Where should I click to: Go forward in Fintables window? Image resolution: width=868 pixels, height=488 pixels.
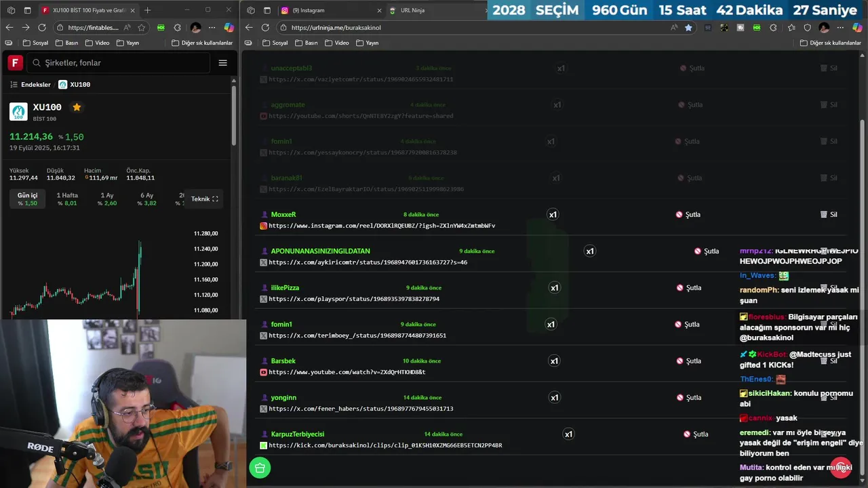coord(25,27)
